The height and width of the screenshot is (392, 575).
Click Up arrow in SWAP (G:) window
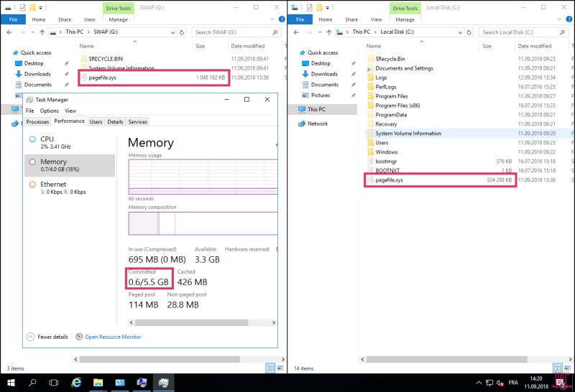coord(42,32)
